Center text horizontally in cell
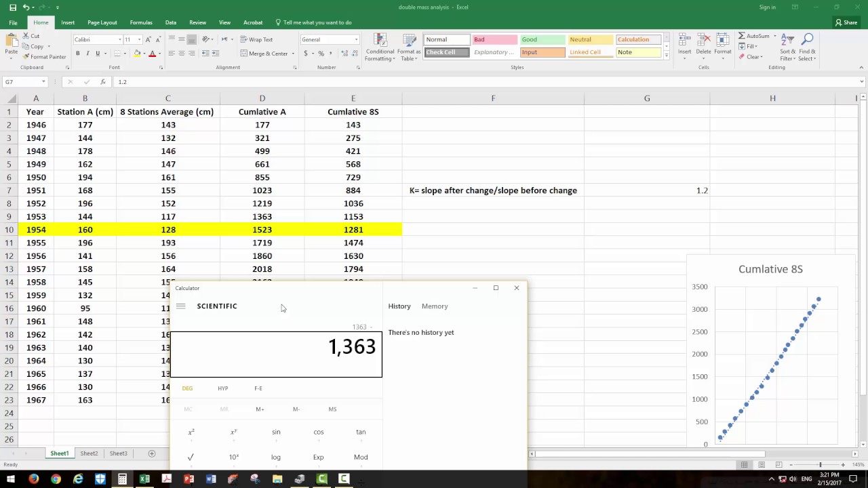This screenshot has height=488, width=868. coord(182,54)
